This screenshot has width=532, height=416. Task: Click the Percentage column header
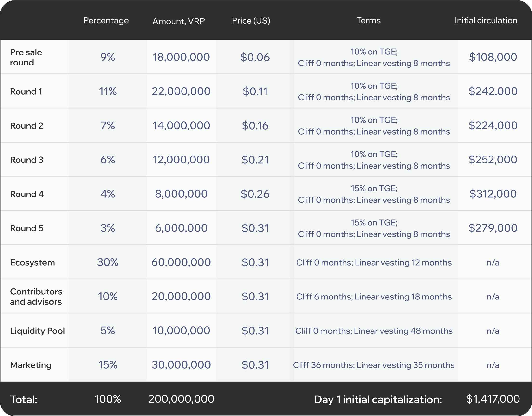(106, 21)
